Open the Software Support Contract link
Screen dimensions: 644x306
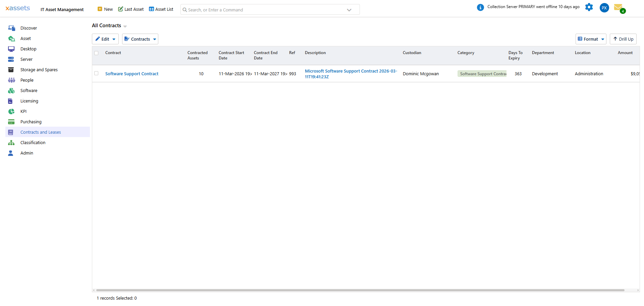(x=132, y=74)
